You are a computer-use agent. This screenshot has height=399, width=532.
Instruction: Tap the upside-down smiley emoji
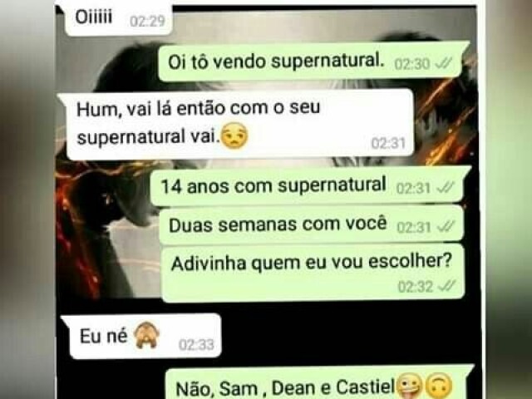click(x=439, y=386)
